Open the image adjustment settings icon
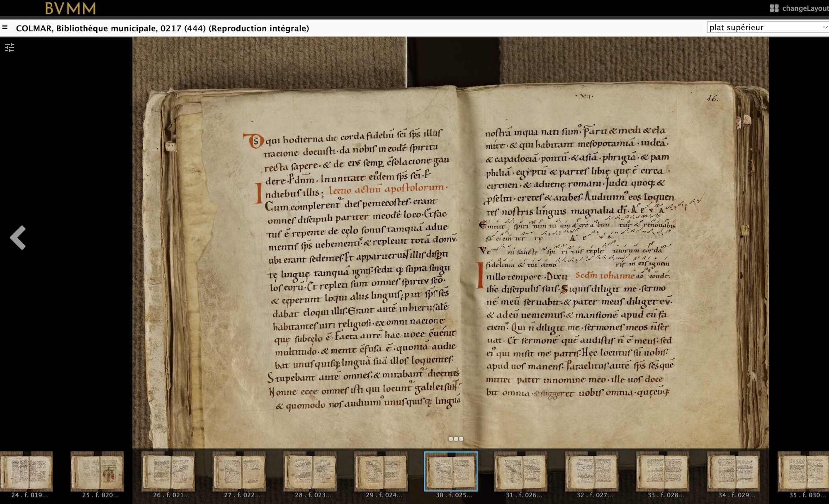The width and height of the screenshot is (829, 504). coord(10,48)
